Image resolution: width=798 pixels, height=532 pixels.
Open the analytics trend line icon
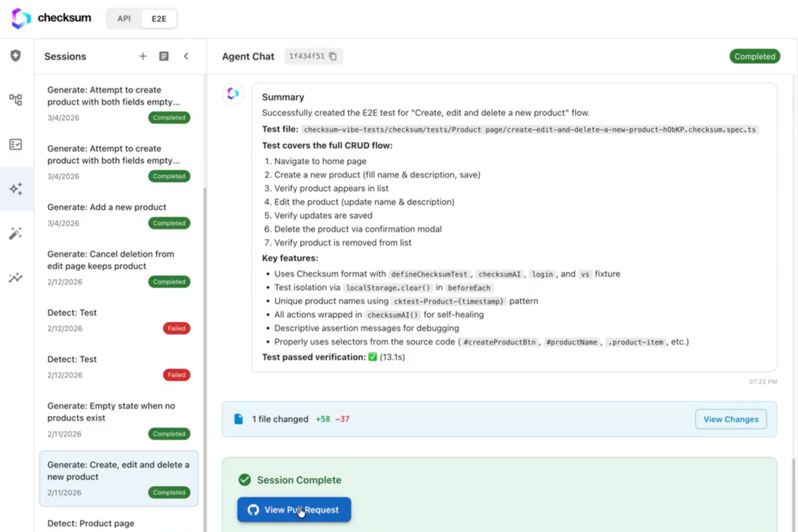point(16,278)
